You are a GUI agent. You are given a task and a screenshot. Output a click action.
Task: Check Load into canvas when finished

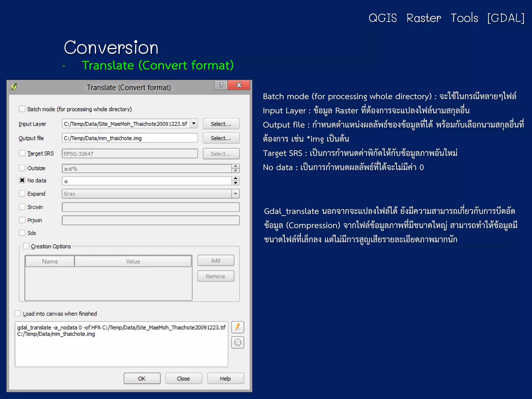point(18,314)
